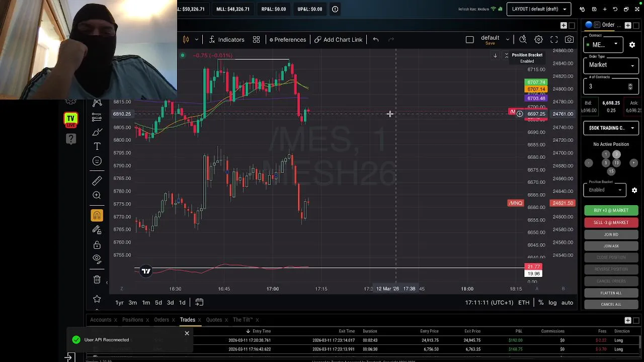Click Save under default template
The image size is (644, 362).
click(490, 44)
